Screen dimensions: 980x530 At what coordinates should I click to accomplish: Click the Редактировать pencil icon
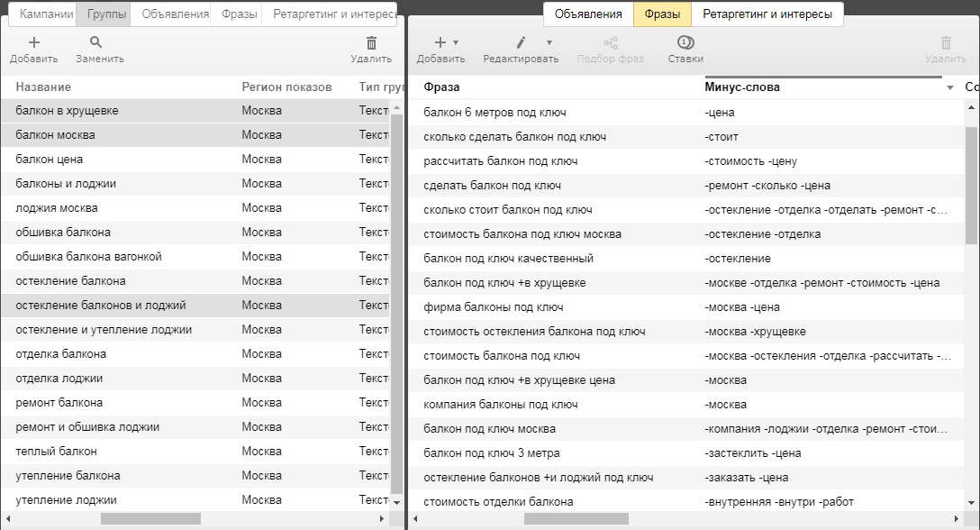point(521,42)
